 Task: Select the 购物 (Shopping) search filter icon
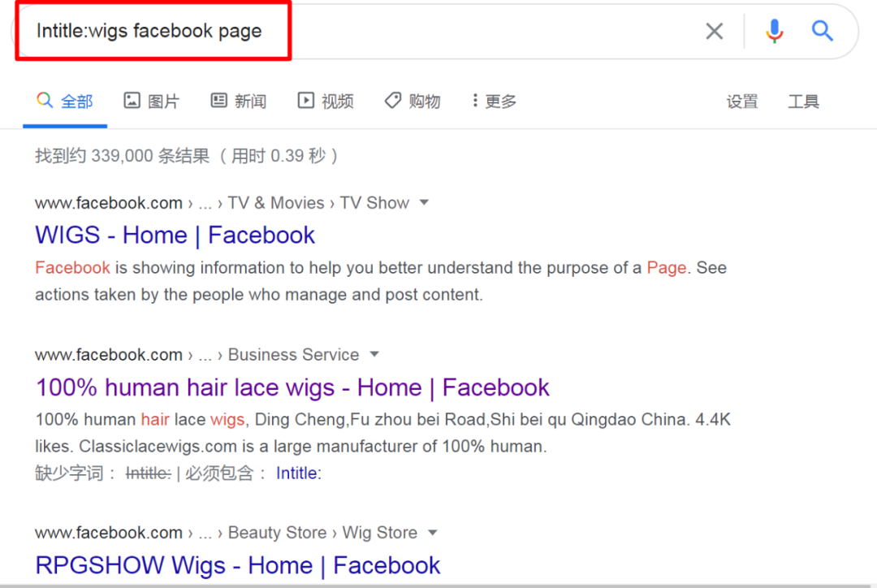pyautogui.click(x=393, y=101)
